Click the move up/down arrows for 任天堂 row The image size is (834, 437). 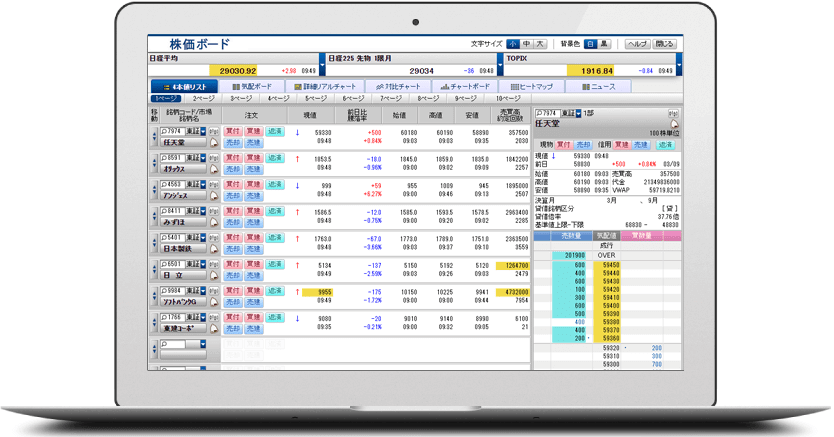pos(155,137)
